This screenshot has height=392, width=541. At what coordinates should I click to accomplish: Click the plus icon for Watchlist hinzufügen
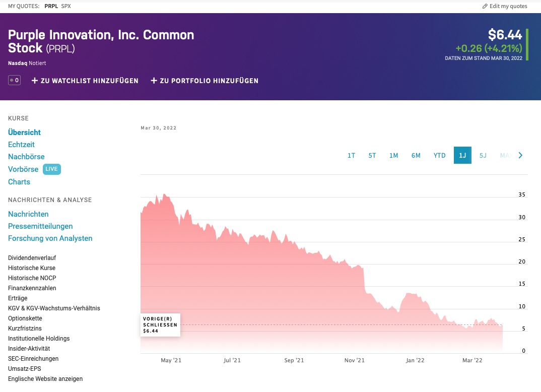point(35,81)
